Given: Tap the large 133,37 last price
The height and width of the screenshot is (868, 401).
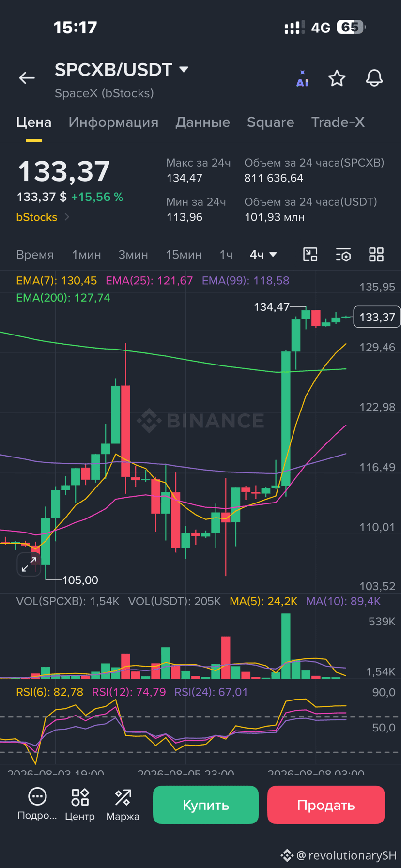Looking at the screenshot, I should [x=63, y=171].
